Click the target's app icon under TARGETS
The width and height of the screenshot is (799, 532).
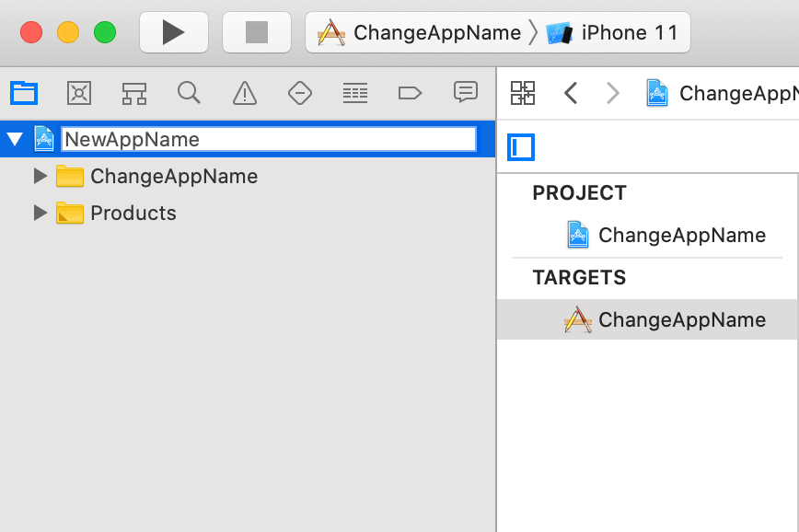click(x=578, y=319)
